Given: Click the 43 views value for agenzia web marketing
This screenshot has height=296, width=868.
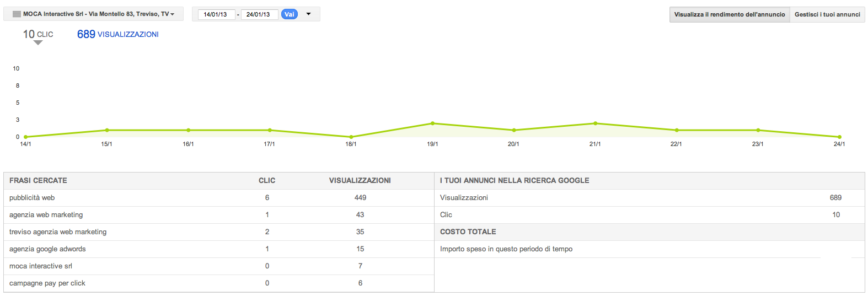Looking at the screenshot, I should (360, 215).
